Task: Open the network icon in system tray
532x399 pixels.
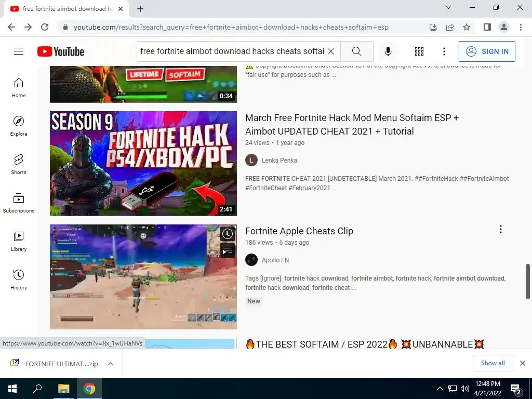Action: click(x=453, y=389)
